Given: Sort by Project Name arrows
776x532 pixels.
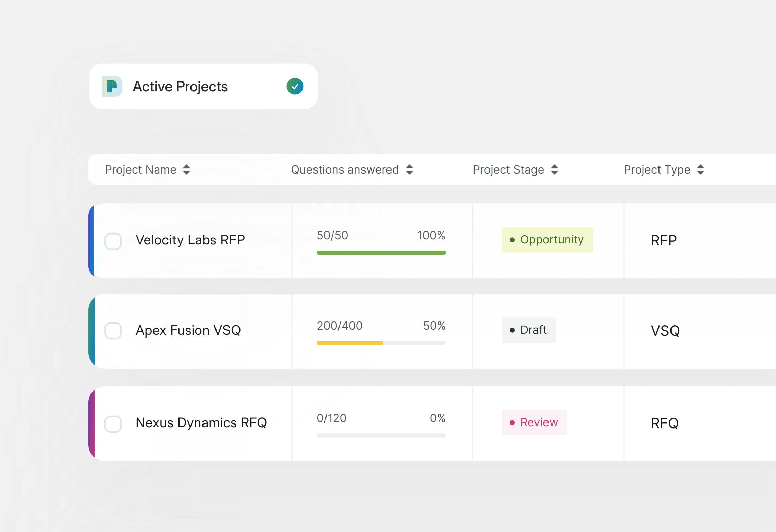Looking at the screenshot, I should coord(186,169).
